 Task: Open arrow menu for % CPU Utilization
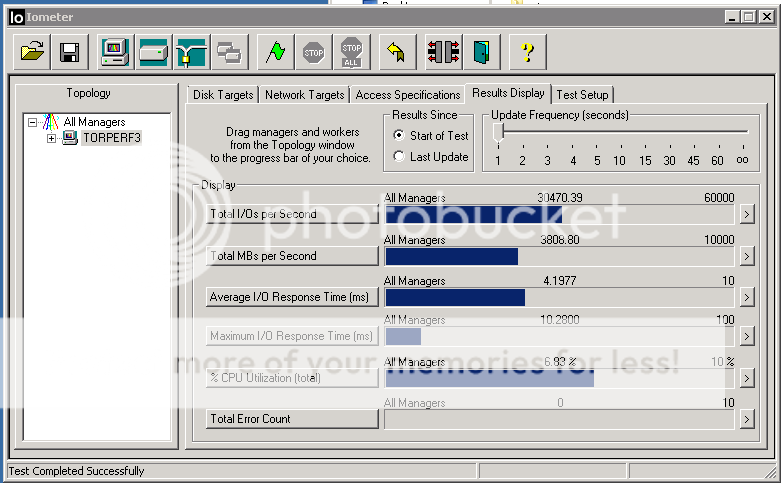746,378
